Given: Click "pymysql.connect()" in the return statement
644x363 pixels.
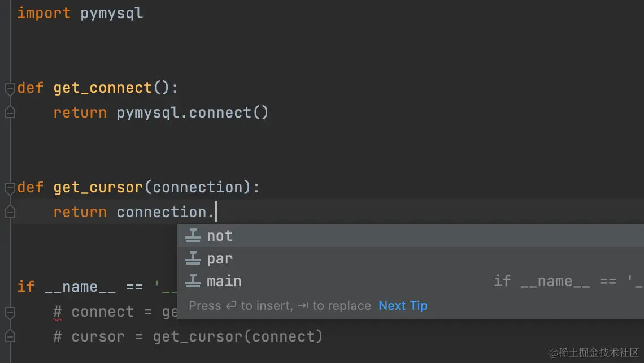Looking at the screenshot, I should [192, 113].
